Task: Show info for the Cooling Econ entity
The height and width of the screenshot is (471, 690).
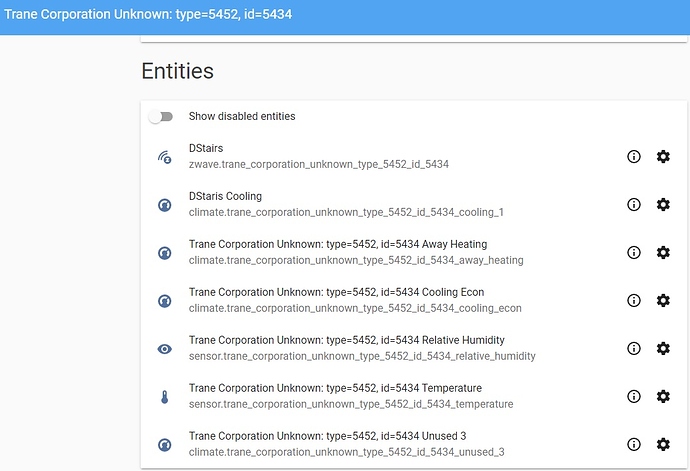Action: point(634,300)
